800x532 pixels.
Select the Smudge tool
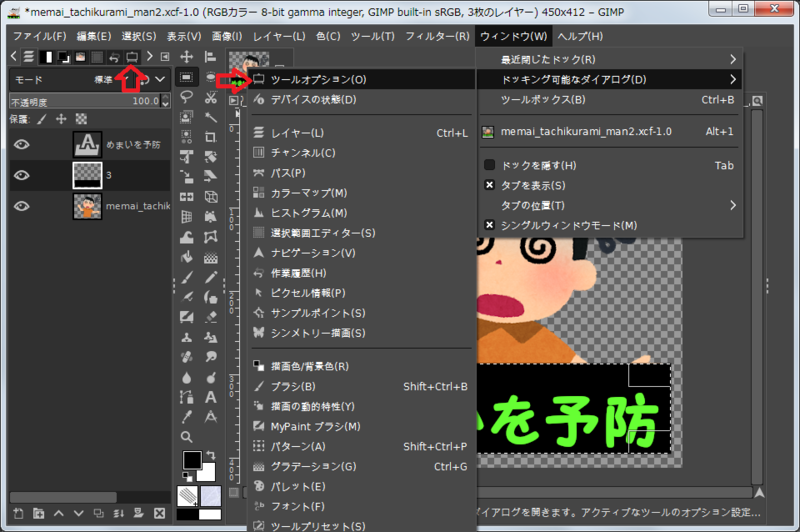[x=210, y=357]
